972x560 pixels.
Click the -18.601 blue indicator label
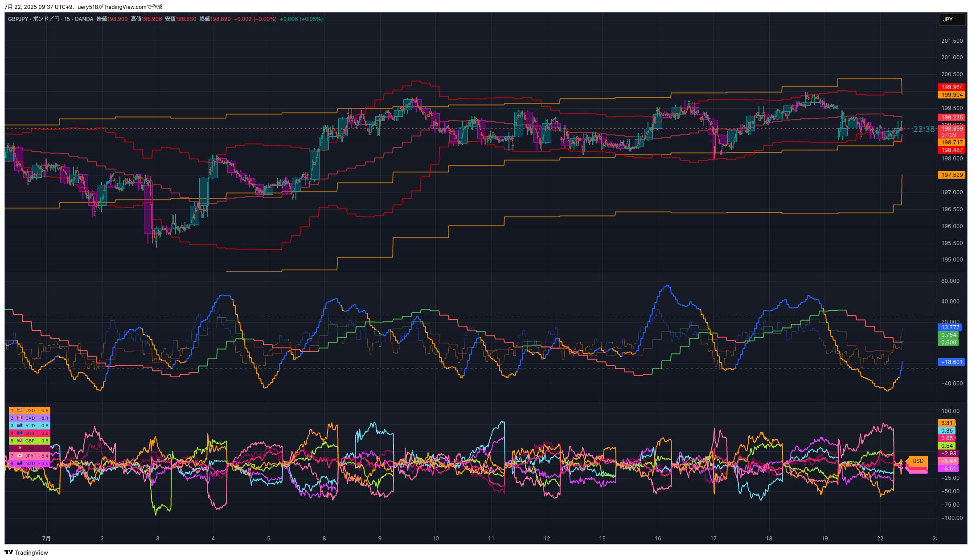click(951, 362)
